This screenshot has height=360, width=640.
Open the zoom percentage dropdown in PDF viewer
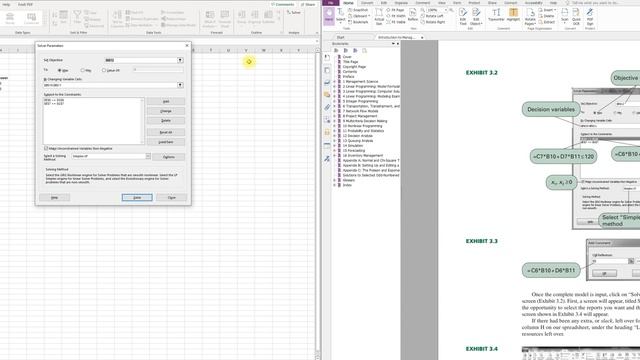[x=446, y=10]
